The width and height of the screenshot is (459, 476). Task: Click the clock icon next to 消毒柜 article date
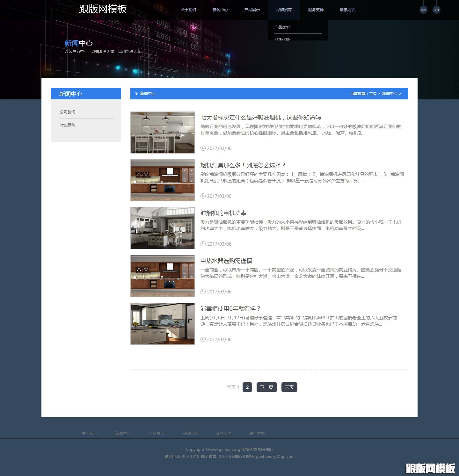(x=203, y=339)
